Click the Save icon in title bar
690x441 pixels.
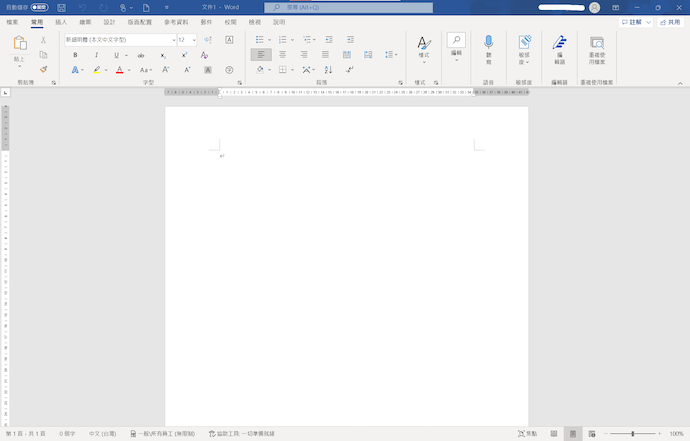tap(61, 7)
